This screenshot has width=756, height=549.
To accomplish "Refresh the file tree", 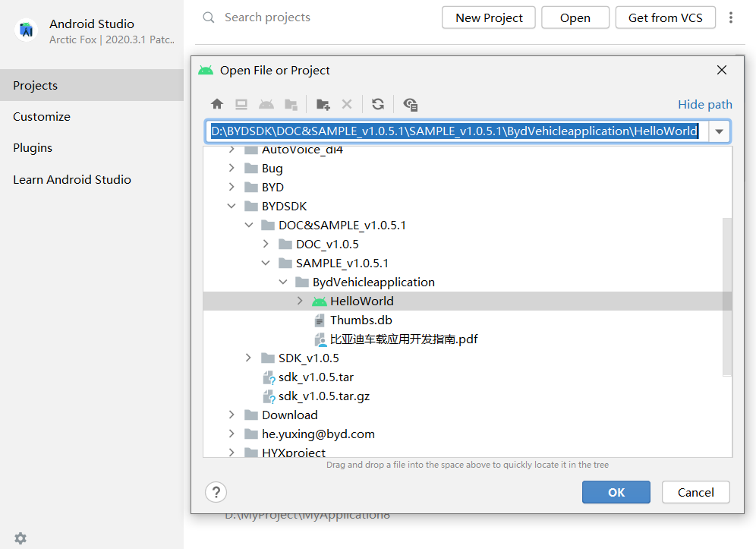I will point(378,104).
